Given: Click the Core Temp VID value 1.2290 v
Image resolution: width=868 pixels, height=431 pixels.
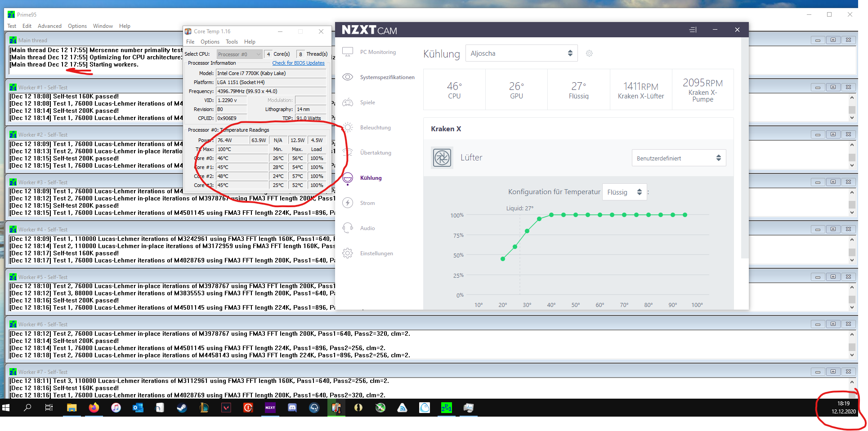Looking at the screenshot, I should point(232,100).
